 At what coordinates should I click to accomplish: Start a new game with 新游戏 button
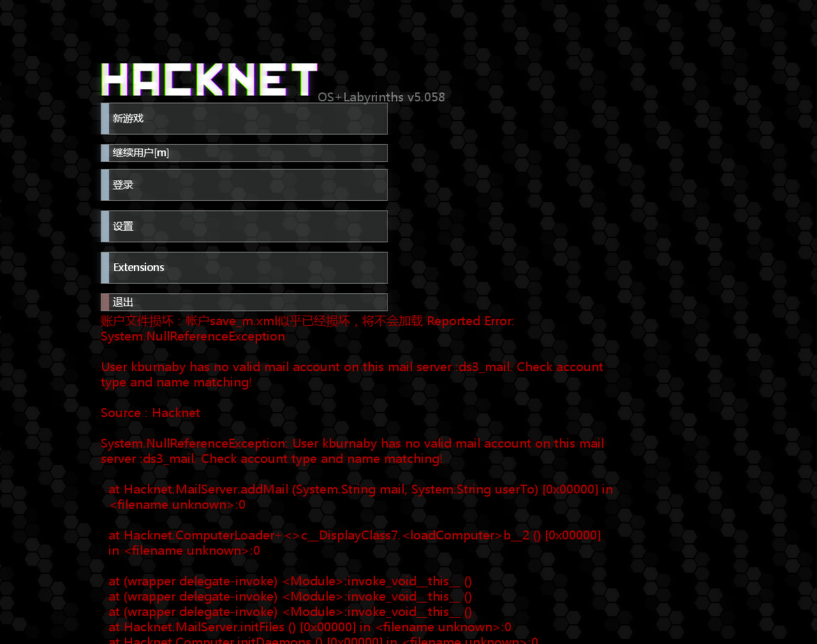[244, 118]
